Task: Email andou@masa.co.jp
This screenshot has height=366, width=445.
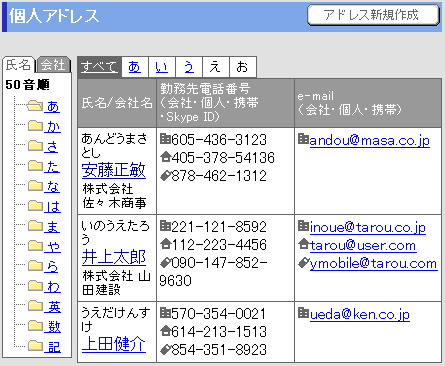Action: click(x=369, y=141)
